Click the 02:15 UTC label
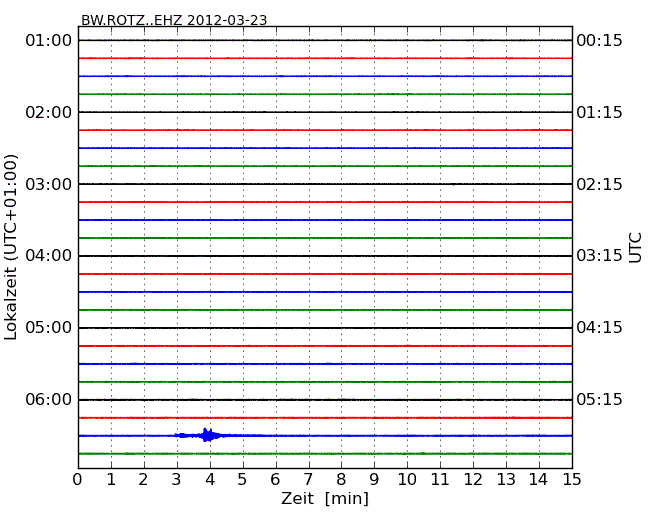This screenshot has height=520, width=650. [599, 184]
